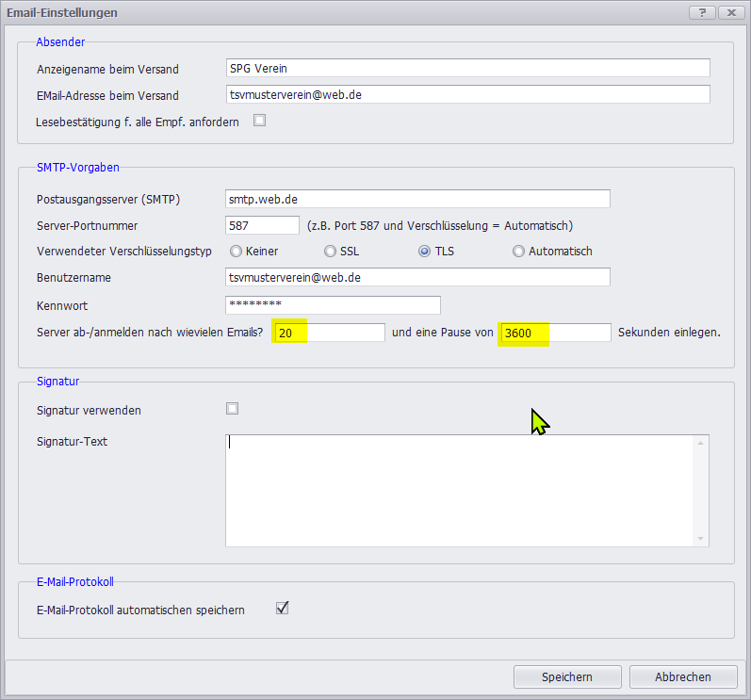The width and height of the screenshot is (751, 700).
Task: Tick the Signatur verwenden checkbox
Action: coord(232,409)
